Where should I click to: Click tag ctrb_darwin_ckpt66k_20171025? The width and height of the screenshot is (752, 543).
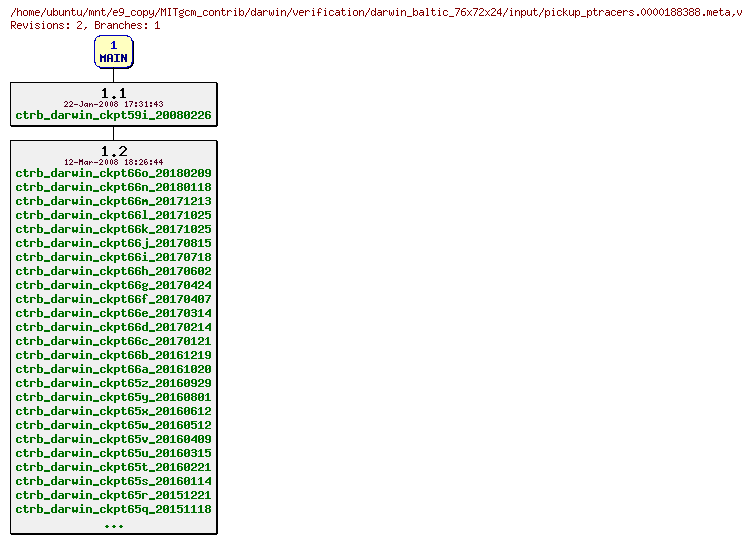click(113, 229)
